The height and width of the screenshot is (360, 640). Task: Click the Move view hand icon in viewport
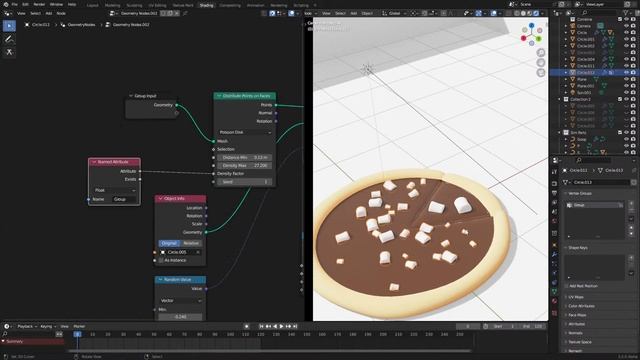(541, 63)
